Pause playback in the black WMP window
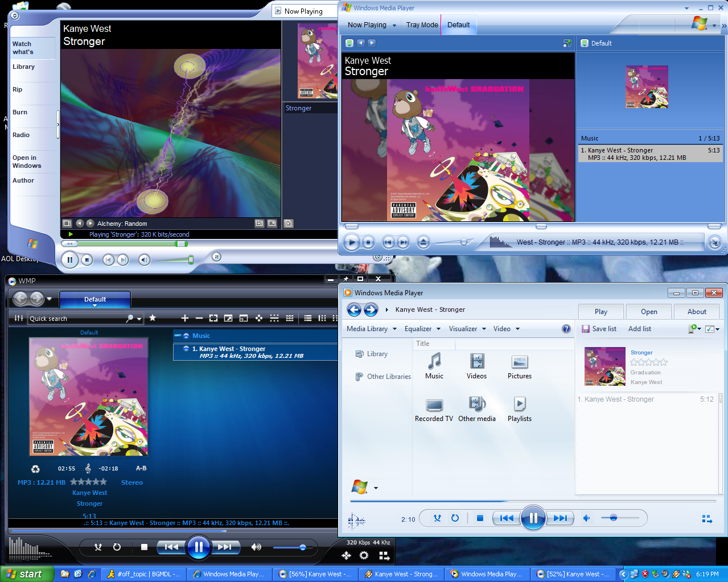The image size is (728, 582). [x=199, y=547]
